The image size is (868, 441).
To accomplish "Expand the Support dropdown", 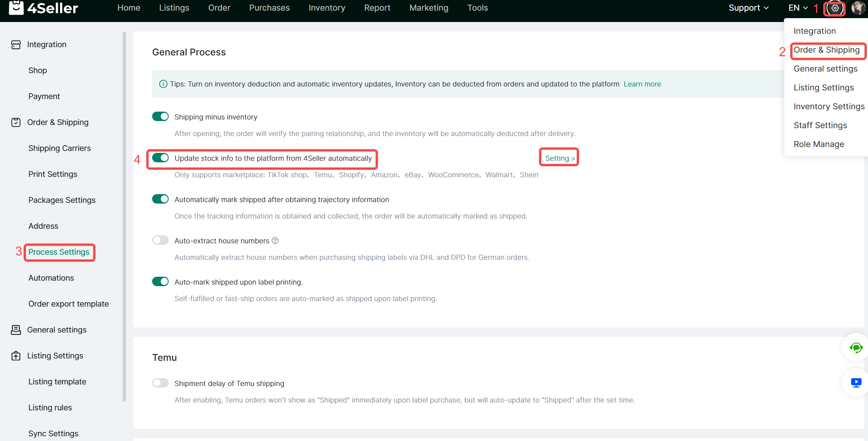I will [748, 8].
